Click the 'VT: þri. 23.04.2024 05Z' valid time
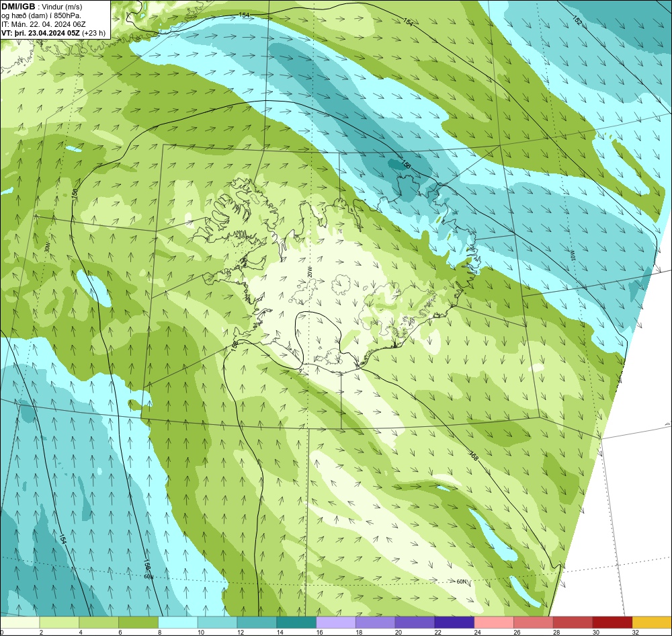 41,32
